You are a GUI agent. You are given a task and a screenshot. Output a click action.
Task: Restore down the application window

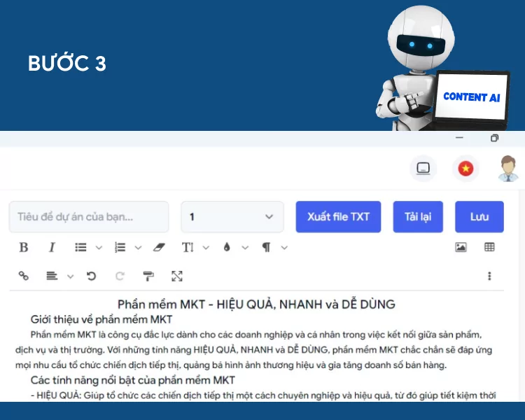[x=494, y=138]
